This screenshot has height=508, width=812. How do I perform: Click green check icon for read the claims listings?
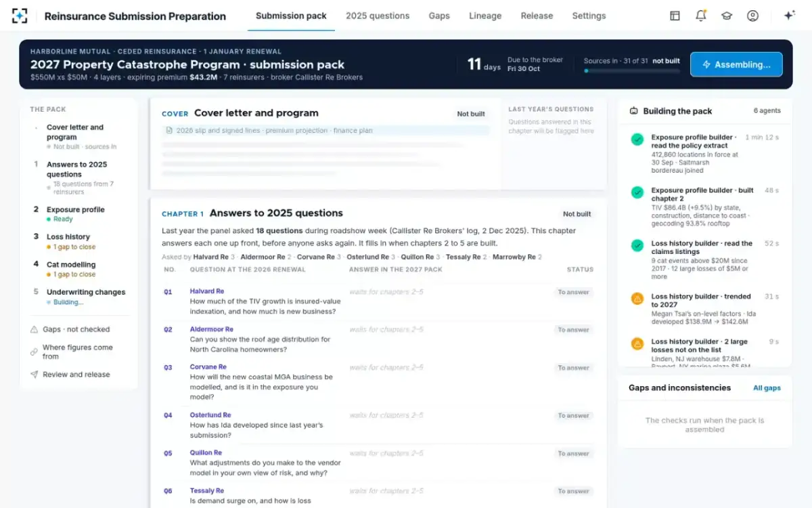click(x=637, y=245)
